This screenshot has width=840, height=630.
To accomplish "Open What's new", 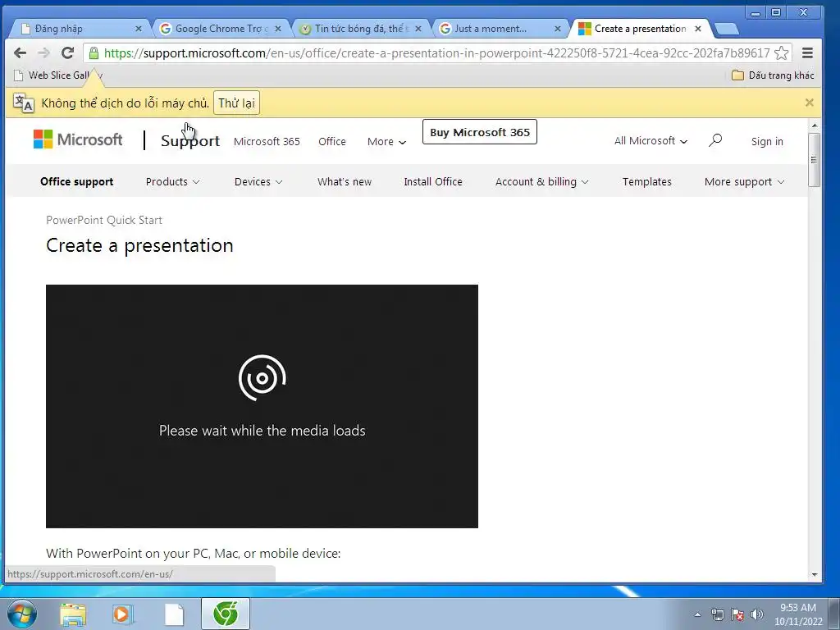I will click(345, 181).
